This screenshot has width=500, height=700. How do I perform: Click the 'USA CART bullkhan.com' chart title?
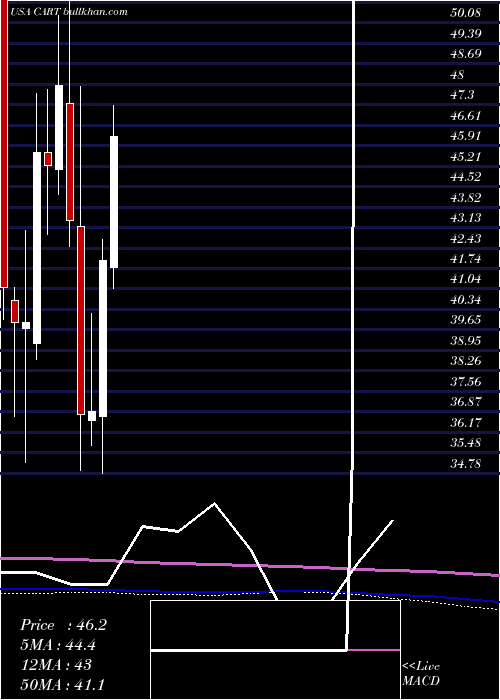(69, 11)
